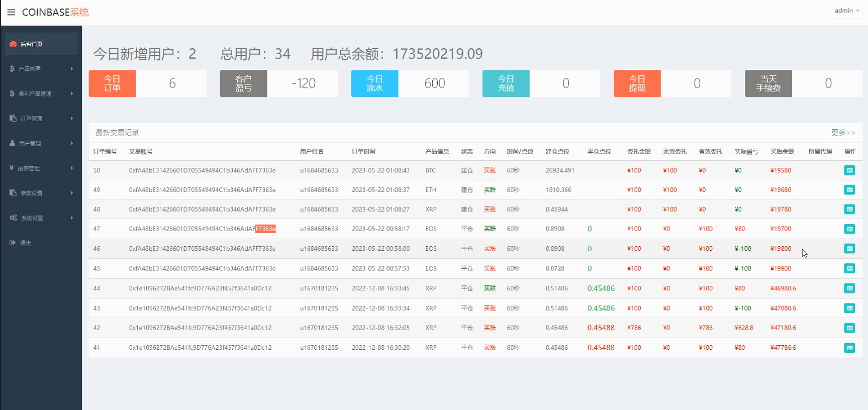Image resolution: width=868 pixels, height=410 pixels.
Task: Click the 后台首页 dashboard icon
Action: point(13,44)
